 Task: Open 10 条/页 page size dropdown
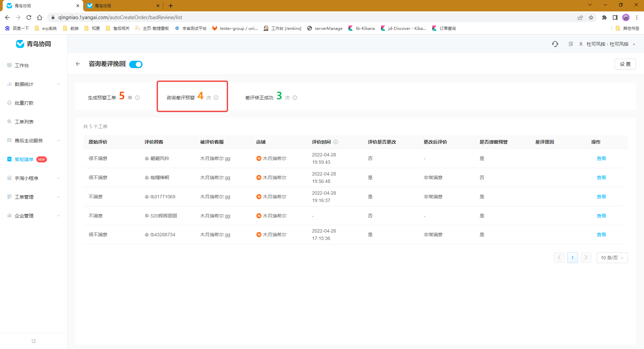tap(612, 258)
